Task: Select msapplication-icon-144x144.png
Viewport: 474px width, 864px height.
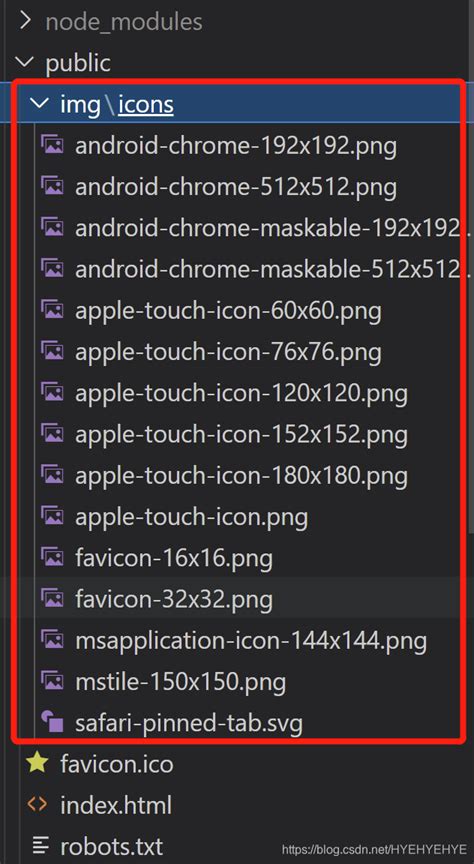Action: point(251,640)
